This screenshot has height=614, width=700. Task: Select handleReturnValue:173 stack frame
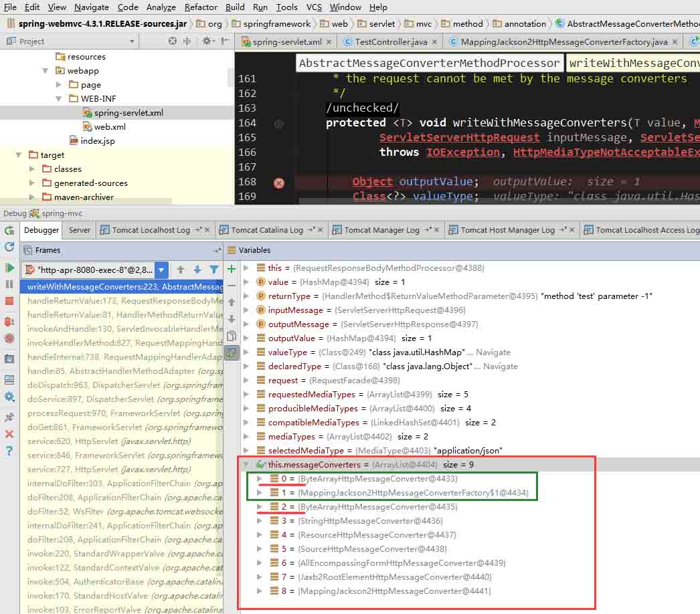tap(121, 301)
